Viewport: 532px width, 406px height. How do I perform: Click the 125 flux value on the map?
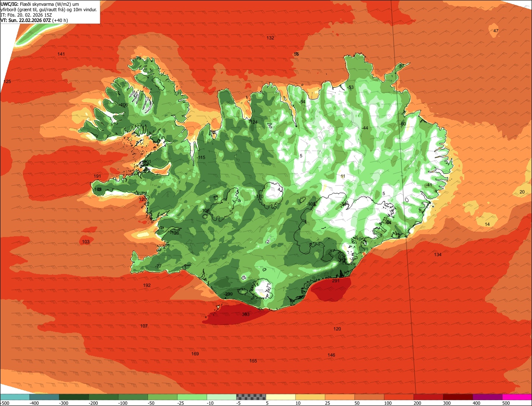(7, 81)
